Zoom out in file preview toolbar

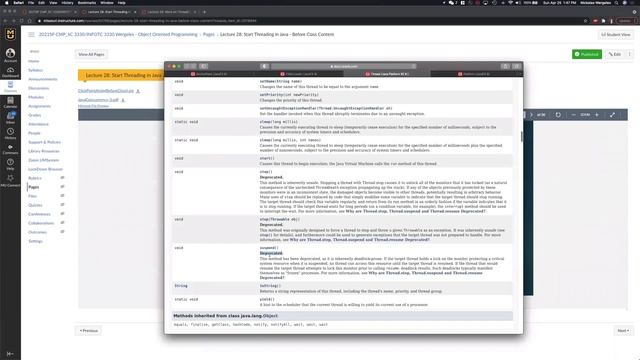click(x=573, y=115)
